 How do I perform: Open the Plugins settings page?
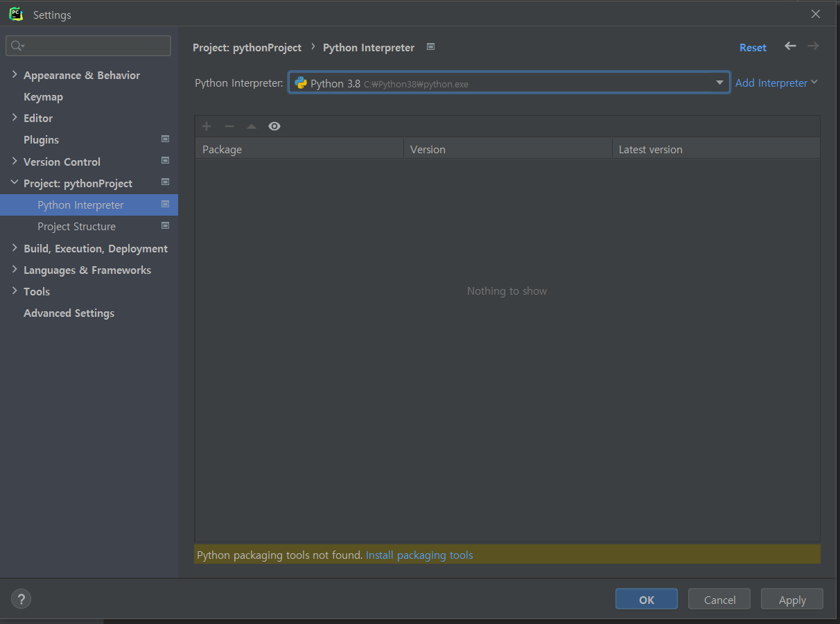(x=41, y=139)
